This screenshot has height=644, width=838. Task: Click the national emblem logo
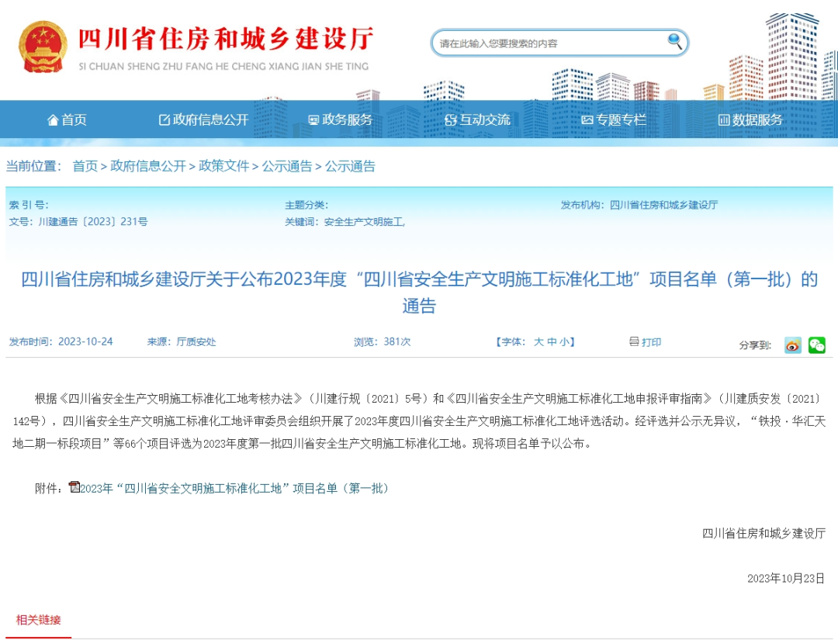tap(43, 47)
